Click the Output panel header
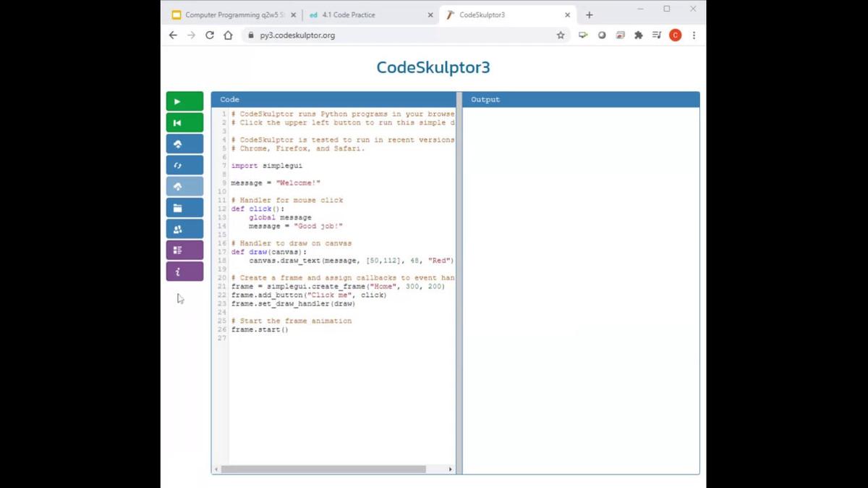Viewport: 868px width, 488px height. [x=581, y=99]
